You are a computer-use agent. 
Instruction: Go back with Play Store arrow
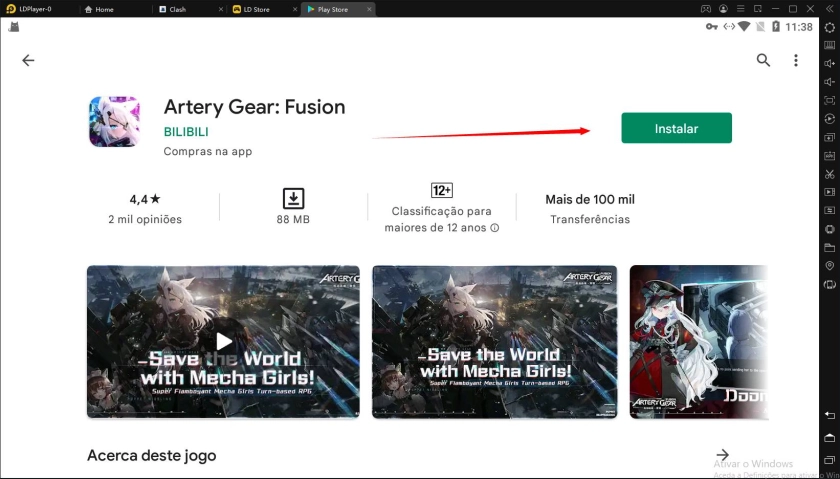coord(28,61)
